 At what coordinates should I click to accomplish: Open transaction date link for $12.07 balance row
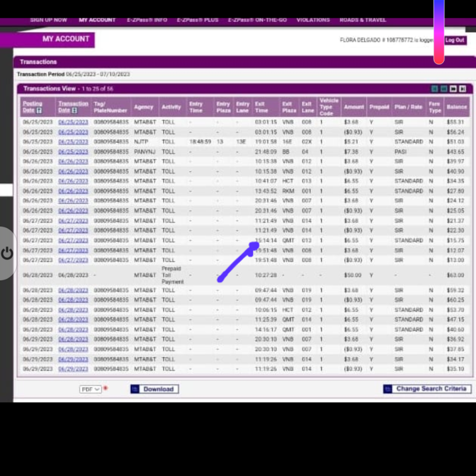(x=73, y=250)
